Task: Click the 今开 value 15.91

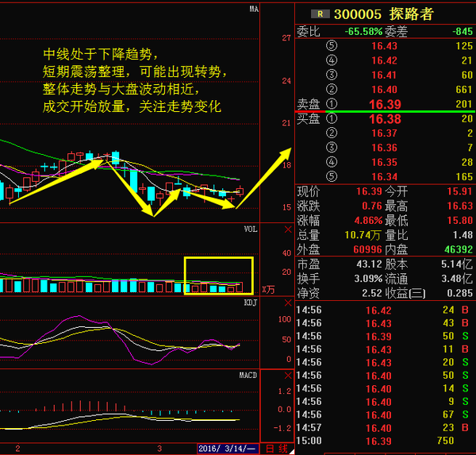Action: coord(460,191)
